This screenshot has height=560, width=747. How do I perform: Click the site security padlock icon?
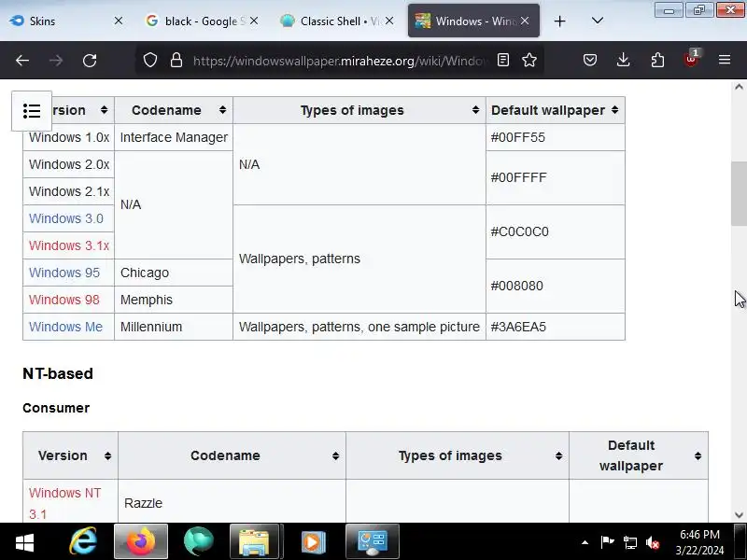tap(176, 60)
